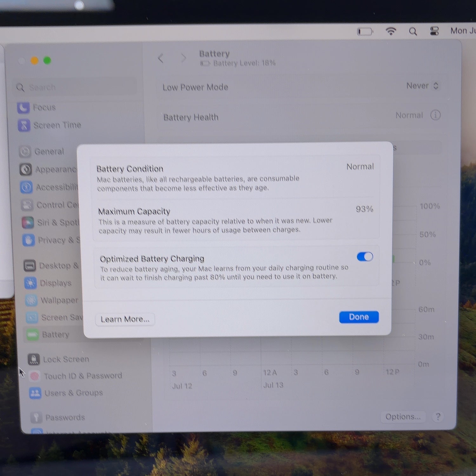Toggle Optimized Battery Charging switch
Image resolution: width=476 pixels, height=476 pixels.
click(x=365, y=256)
